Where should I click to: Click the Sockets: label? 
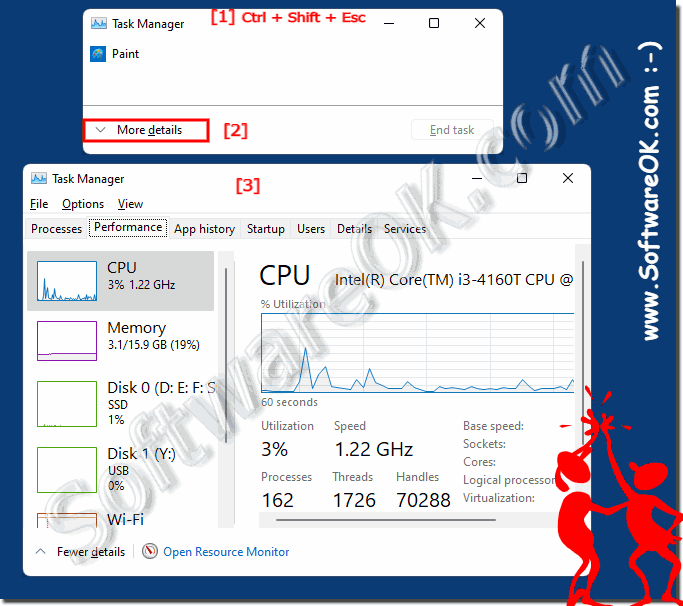coord(484,444)
